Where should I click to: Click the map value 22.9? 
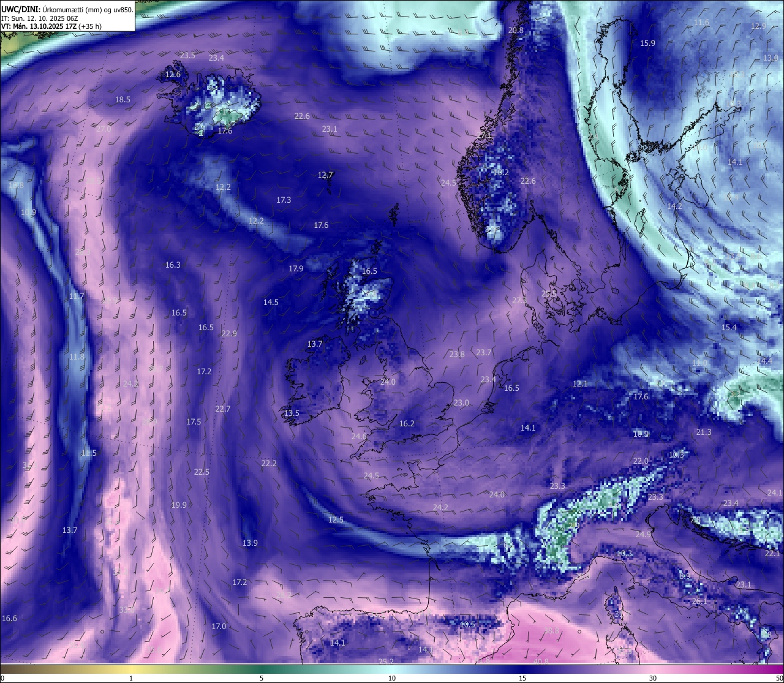pyautogui.click(x=229, y=333)
